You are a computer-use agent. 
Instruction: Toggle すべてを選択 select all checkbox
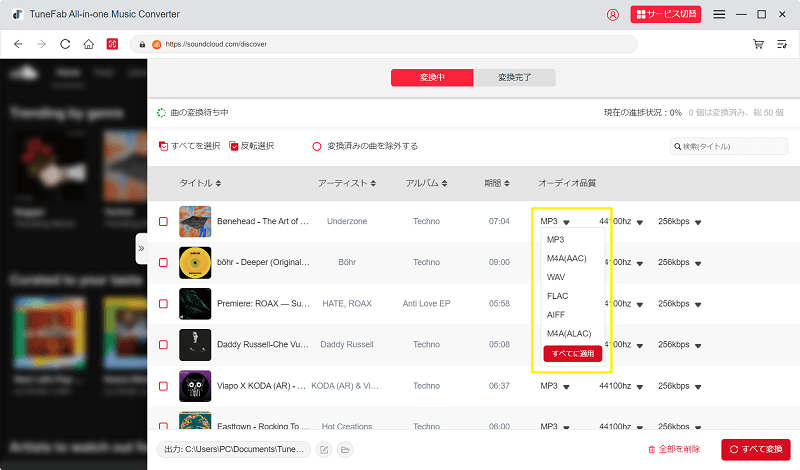(163, 146)
